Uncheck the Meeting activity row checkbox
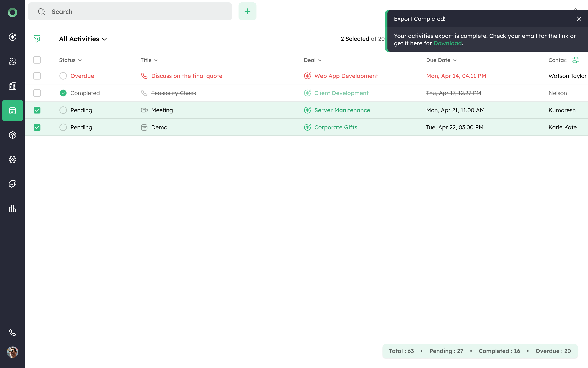The width and height of the screenshot is (588, 368). pos(37,110)
